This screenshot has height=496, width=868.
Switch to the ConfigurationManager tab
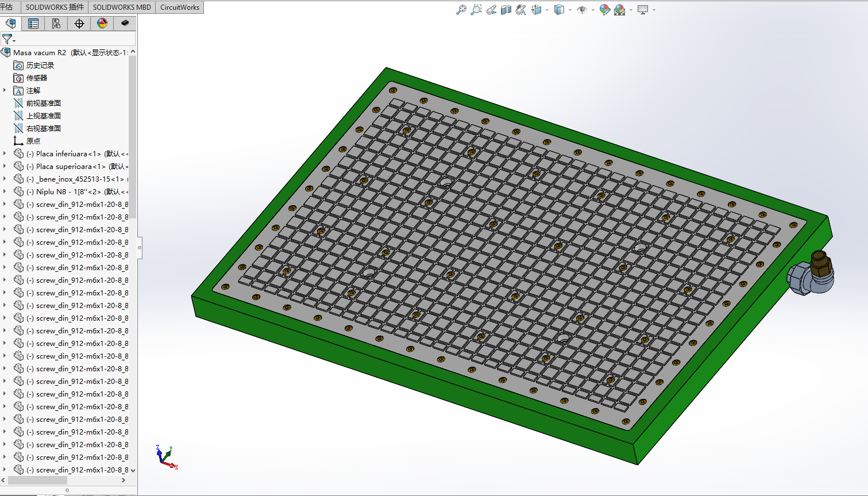(x=56, y=23)
